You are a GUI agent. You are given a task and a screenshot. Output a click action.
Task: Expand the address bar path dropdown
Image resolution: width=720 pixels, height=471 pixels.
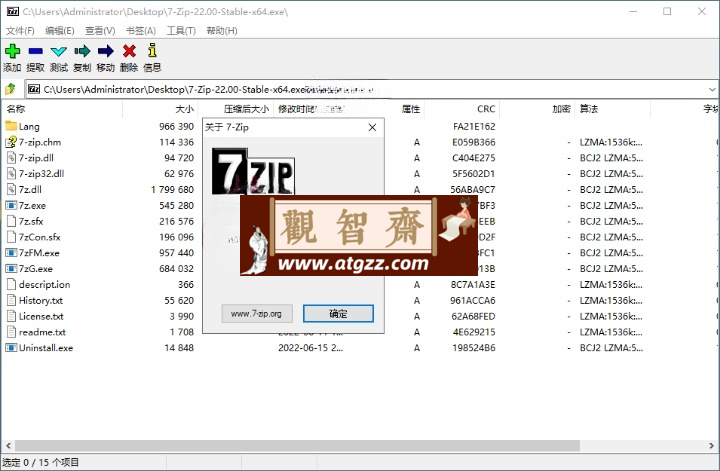pyautogui.click(x=712, y=89)
